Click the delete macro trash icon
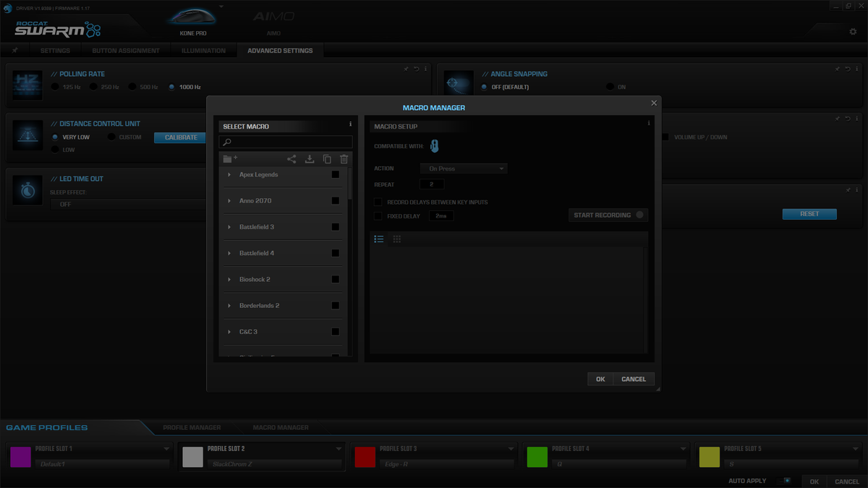 point(344,159)
